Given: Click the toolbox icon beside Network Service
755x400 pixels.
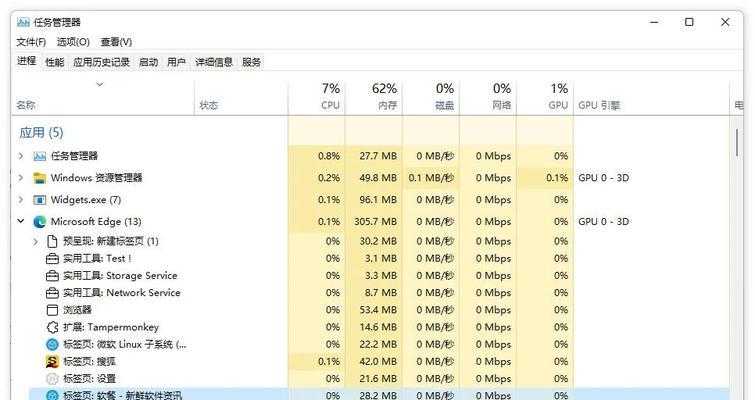Looking at the screenshot, I should (52, 293).
